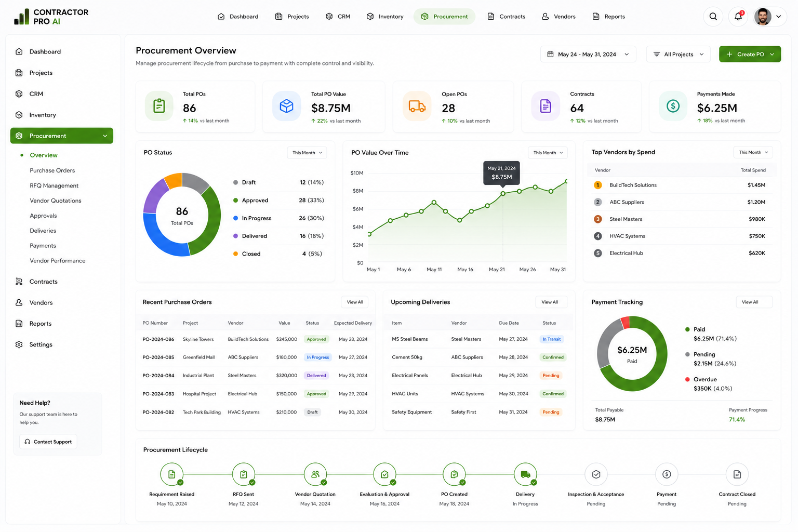
Task: Open the Contracts tab in top navigation
Action: [x=506, y=17]
